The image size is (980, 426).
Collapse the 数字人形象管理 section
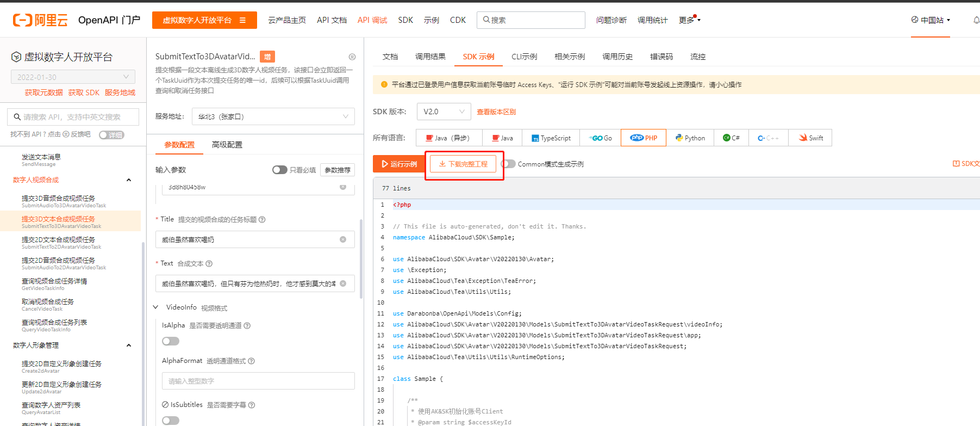click(x=129, y=345)
